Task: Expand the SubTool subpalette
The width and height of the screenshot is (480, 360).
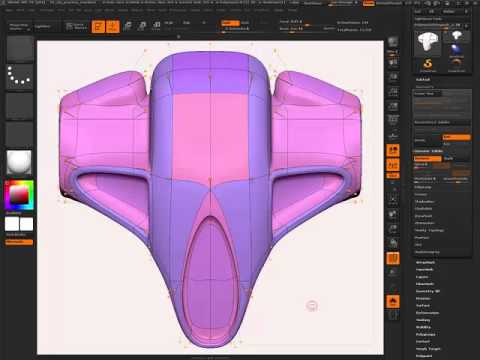Action: click(423, 79)
